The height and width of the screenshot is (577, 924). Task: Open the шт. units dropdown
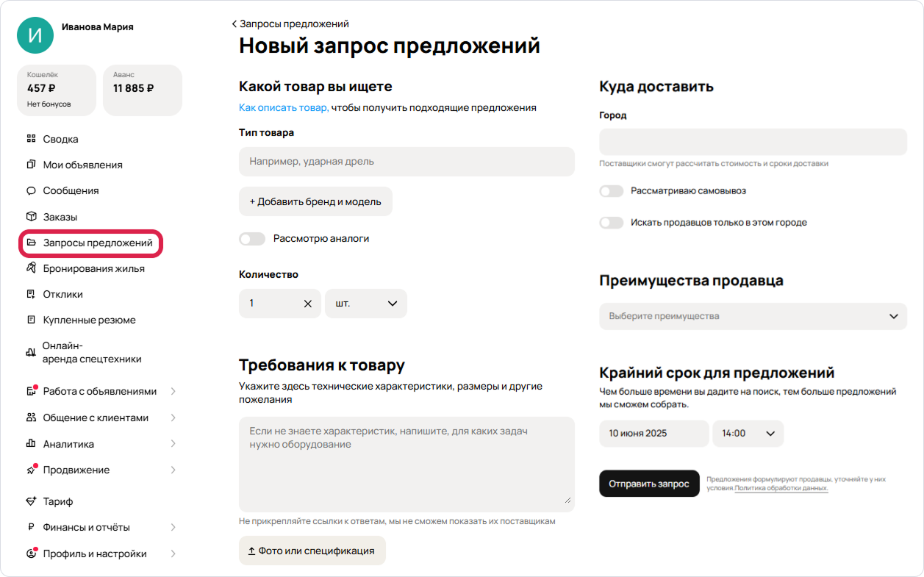[x=365, y=304]
